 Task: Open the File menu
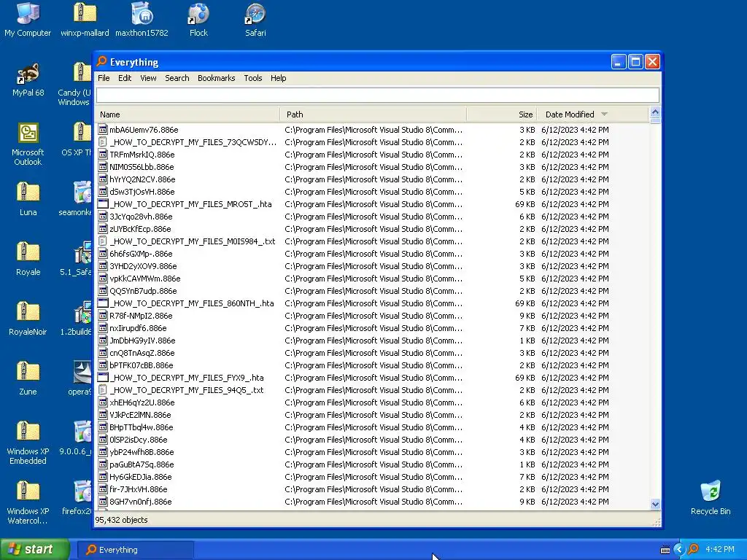(104, 78)
